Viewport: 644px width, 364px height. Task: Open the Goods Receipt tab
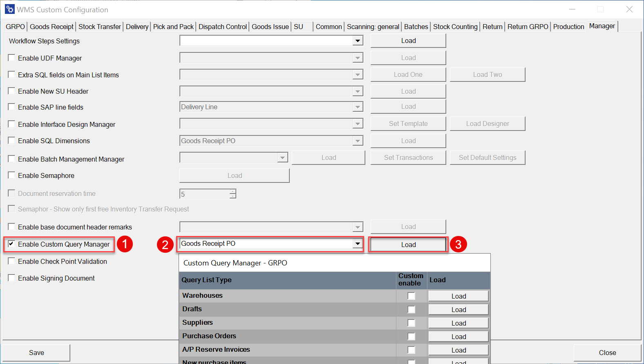tap(51, 27)
